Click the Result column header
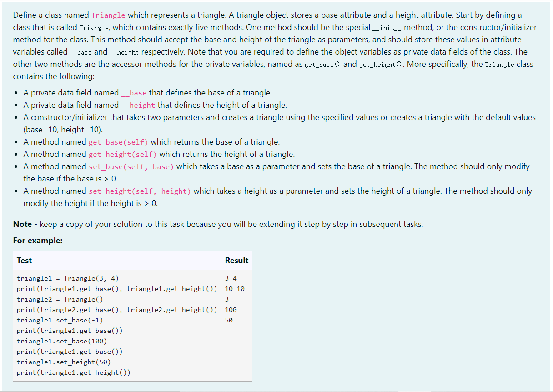This screenshot has width=553, height=392. (x=236, y=260)
